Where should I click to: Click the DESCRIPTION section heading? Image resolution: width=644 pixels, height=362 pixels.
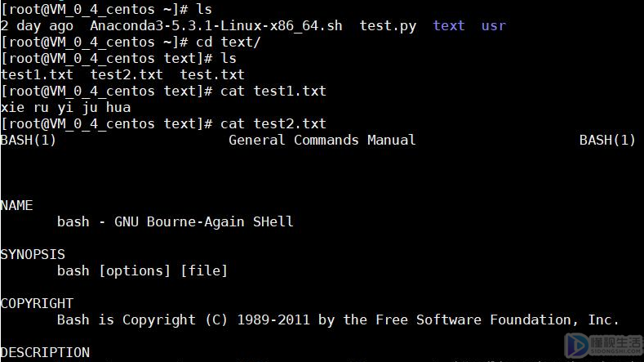tap(45, 352)
